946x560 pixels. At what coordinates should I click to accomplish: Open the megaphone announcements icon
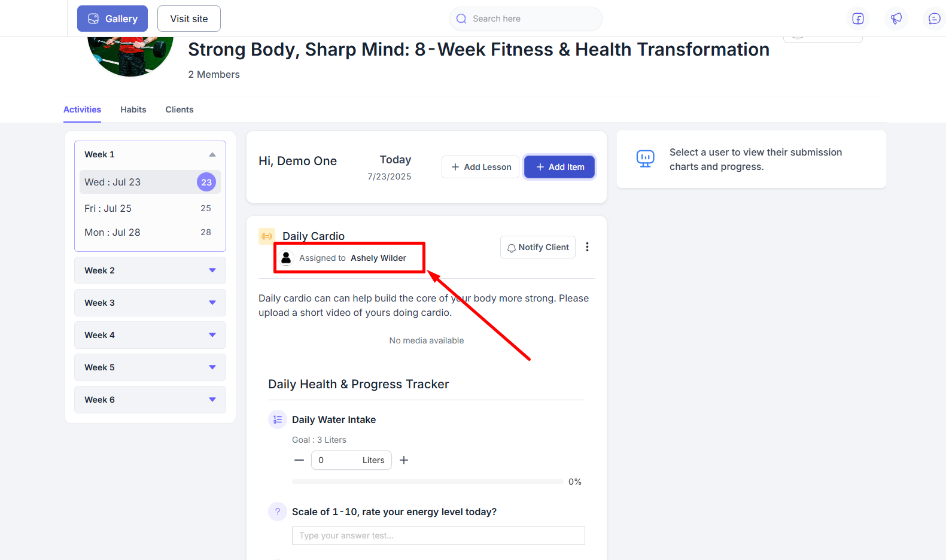click(x=896, y=19)
